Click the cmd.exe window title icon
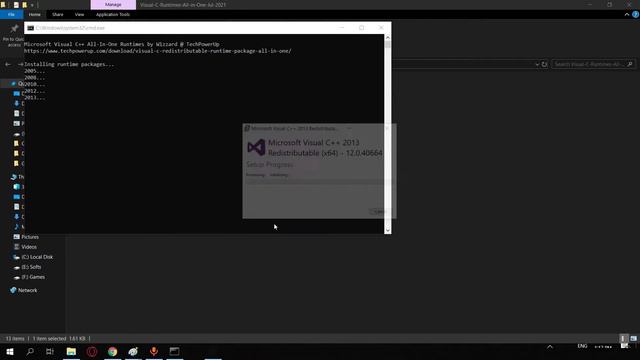Viewport: 640px width, 360px height. pos(30,28)
